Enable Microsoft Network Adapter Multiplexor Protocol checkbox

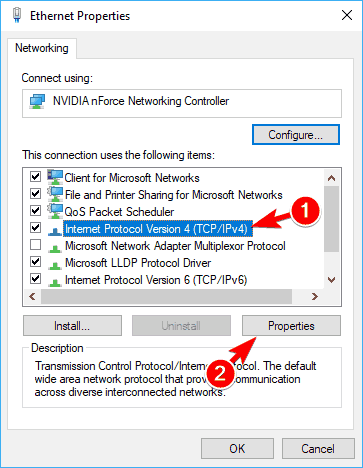[x=35, y=245]
